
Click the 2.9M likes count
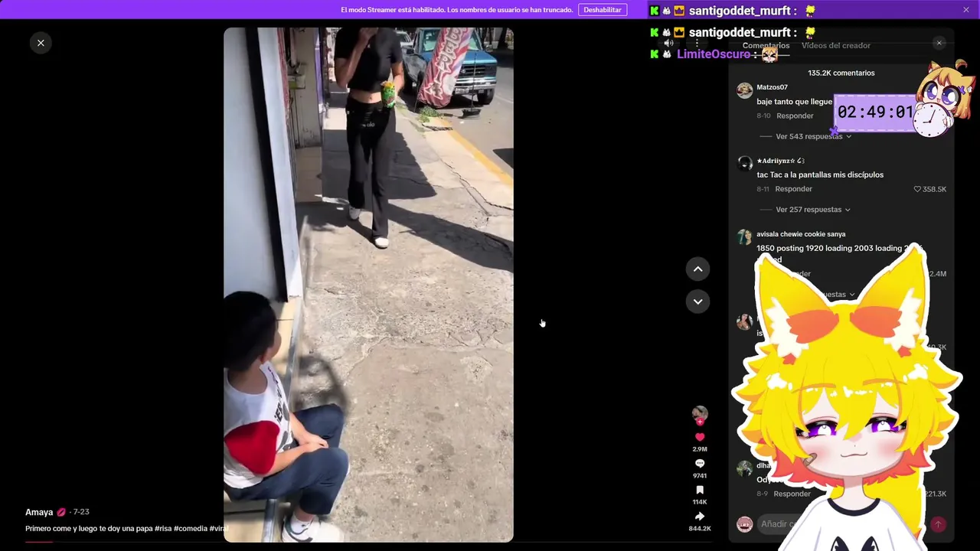click(700, 449)
